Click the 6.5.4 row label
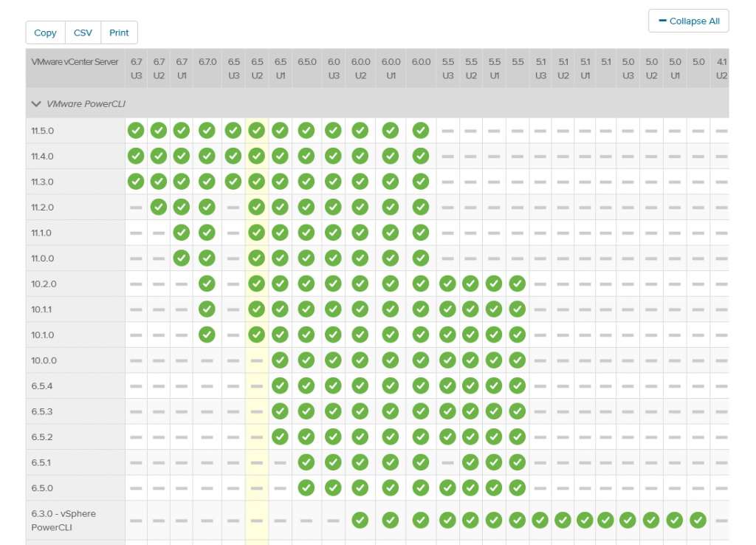 [x=42, y=386]
